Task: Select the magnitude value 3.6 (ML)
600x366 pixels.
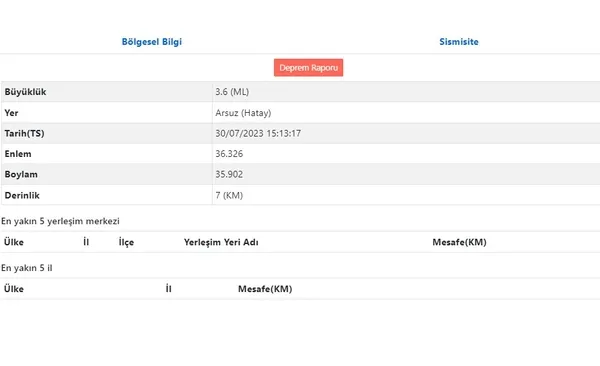Action: pyautogui.click(x=232, y=92)
